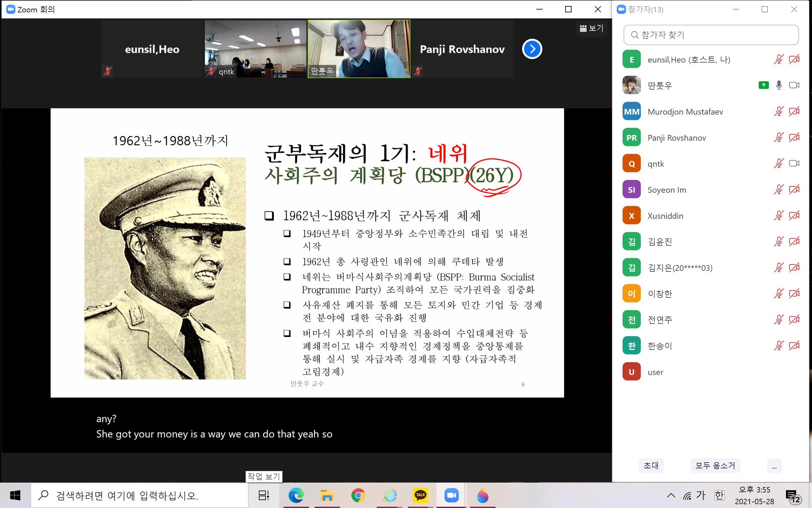
Task: Click the network Wi-Fi tray icon
Action: coord(687,496)
